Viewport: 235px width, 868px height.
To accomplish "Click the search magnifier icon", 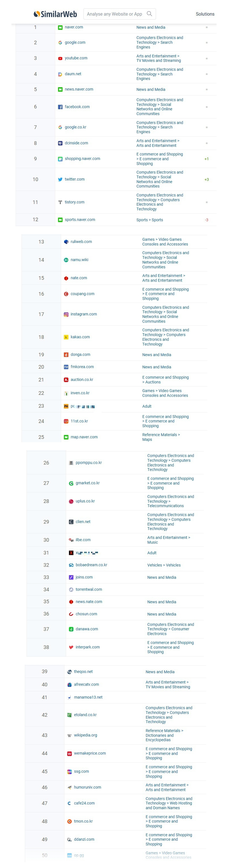I will 149,14.
